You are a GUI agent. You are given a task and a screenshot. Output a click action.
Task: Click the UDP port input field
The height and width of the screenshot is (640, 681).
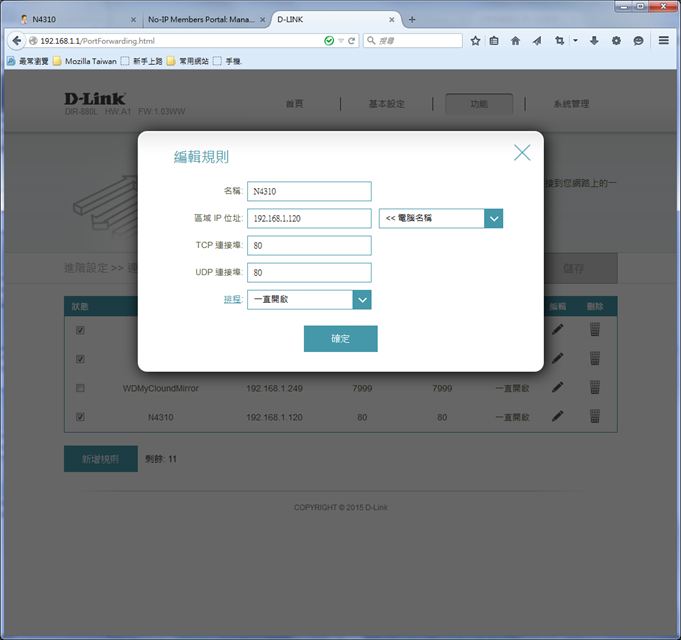(309, 272)
